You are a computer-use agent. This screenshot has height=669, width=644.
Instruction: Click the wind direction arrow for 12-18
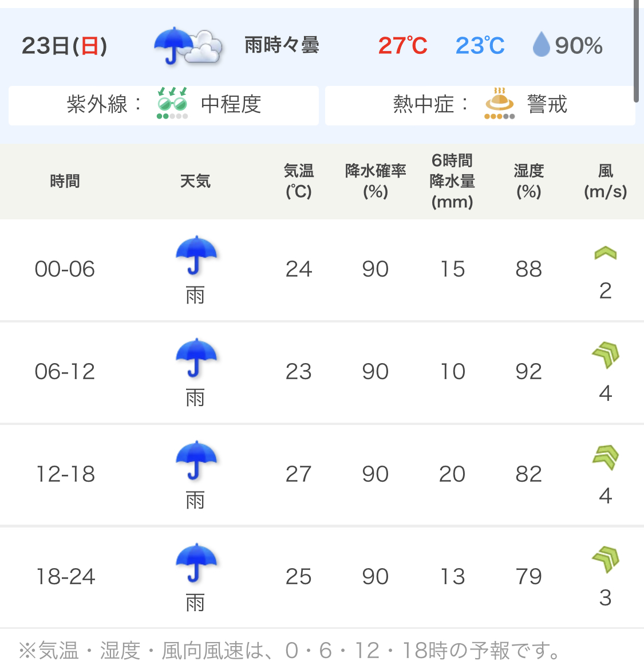point(605,458)
